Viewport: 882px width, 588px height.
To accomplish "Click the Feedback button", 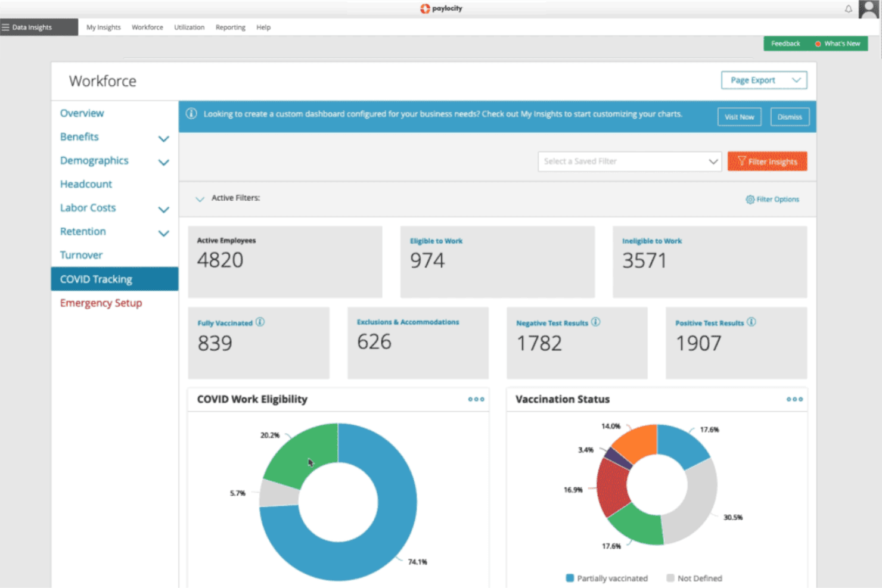I will (785, 43).
